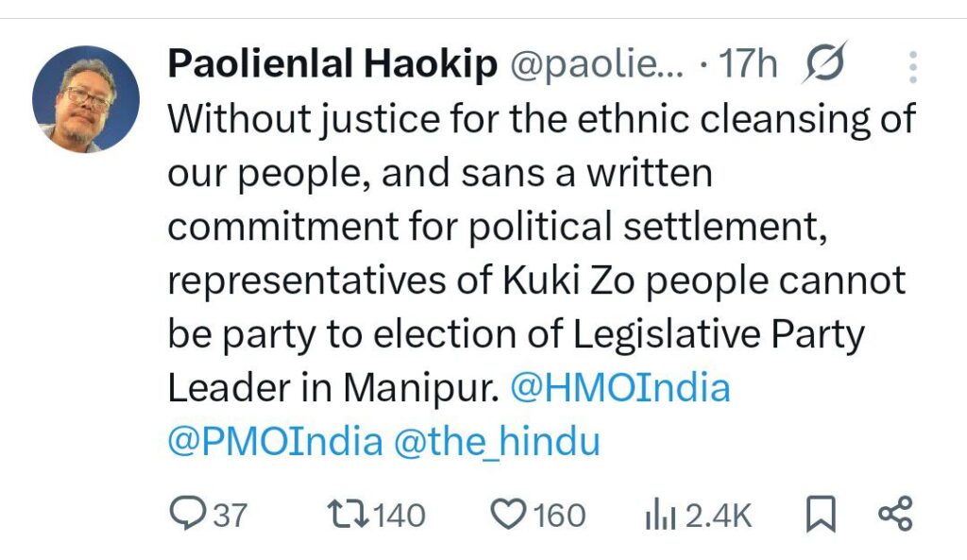Visit the @PMOIndia mention
967x560 pixels.
coord(276,442)
